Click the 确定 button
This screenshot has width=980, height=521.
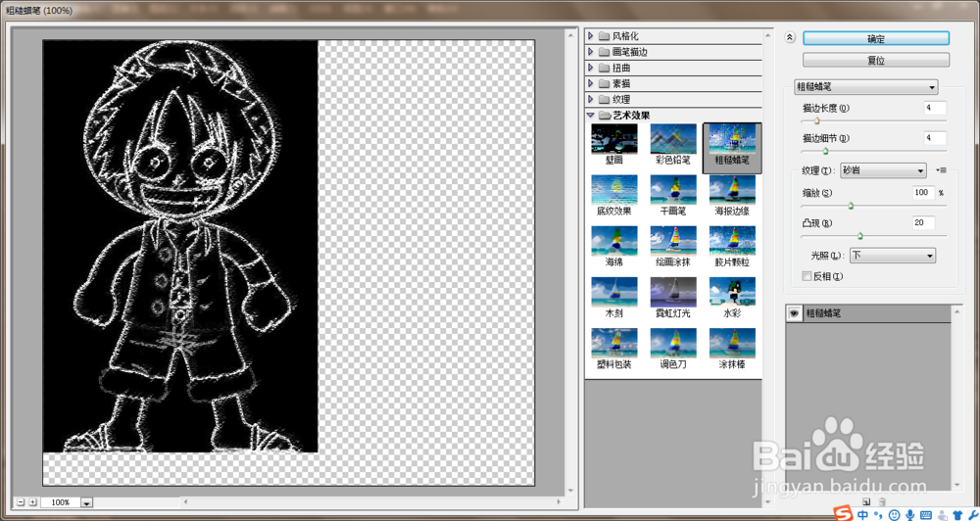click(875, 38)
